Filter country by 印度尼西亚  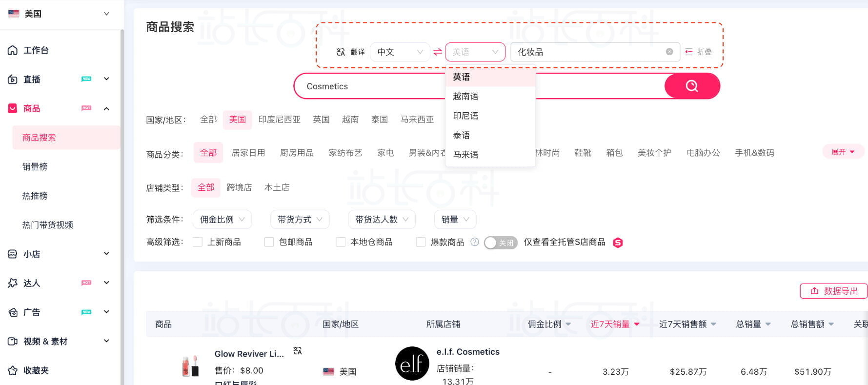click(280, 120)
